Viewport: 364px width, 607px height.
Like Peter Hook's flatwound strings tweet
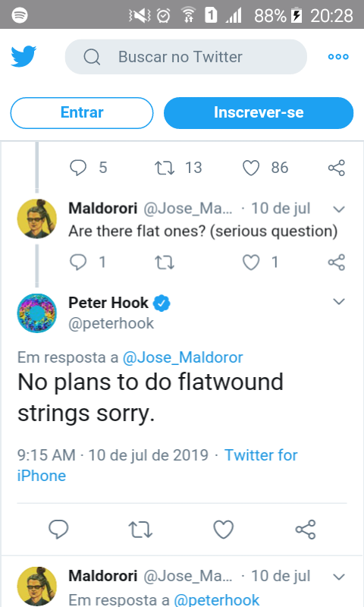224,530
